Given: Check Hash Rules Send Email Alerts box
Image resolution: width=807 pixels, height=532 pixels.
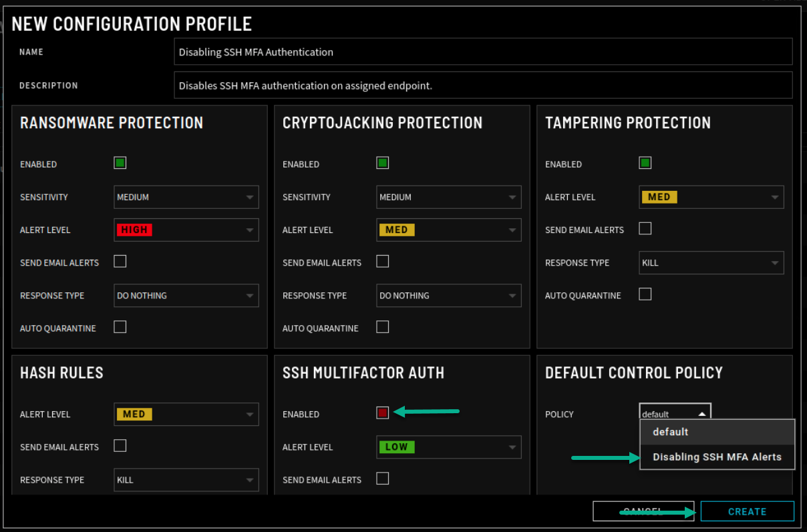Looking at the screenshot, I should [120, 446].
